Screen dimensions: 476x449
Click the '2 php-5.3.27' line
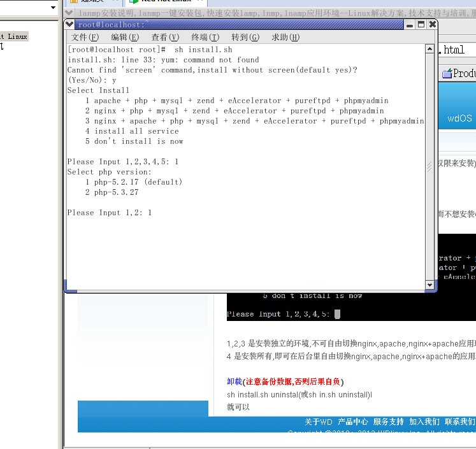tap(112, 192)
